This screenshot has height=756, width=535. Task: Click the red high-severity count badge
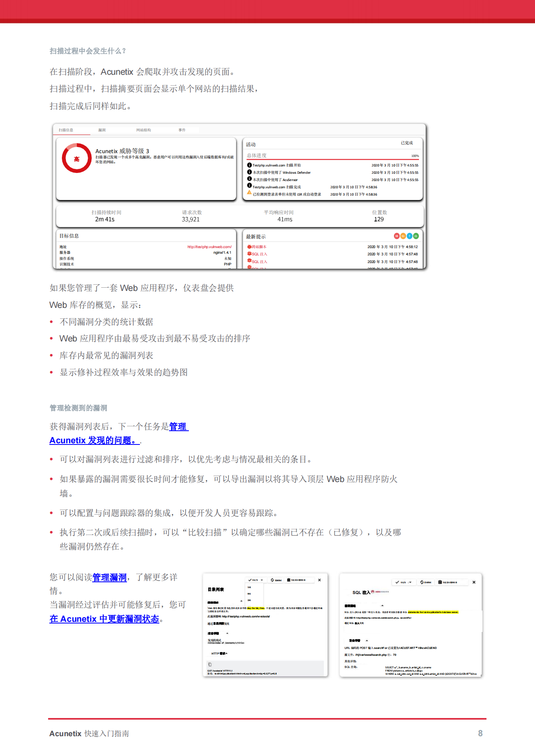(x=397, y=236)
